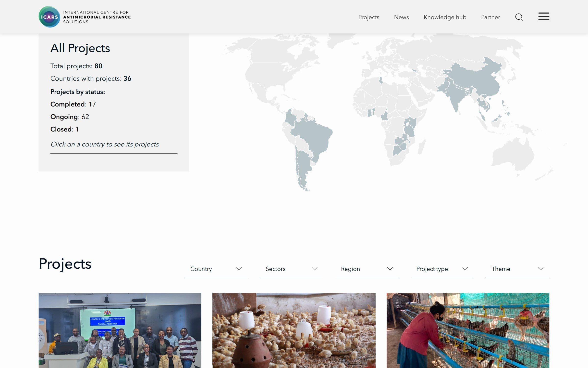Open the Partner navigation item
Screen dimensions: 588x368
(x=490, y=17)
